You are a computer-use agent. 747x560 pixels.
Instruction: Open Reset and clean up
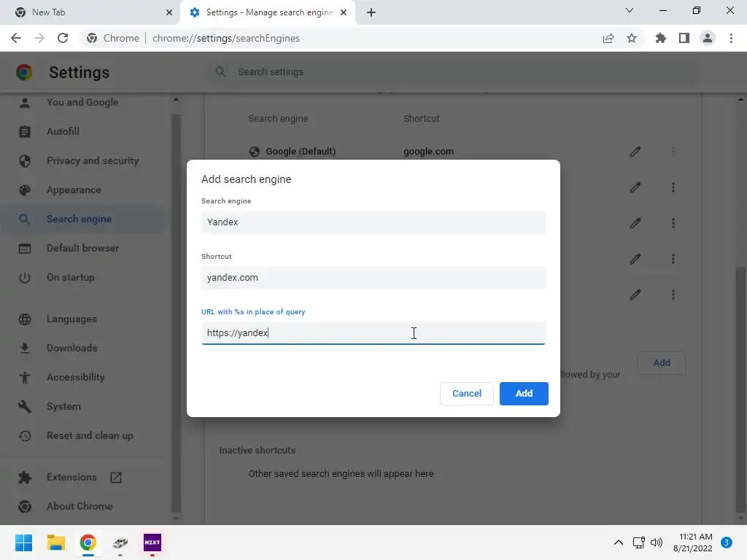[82, 436]
